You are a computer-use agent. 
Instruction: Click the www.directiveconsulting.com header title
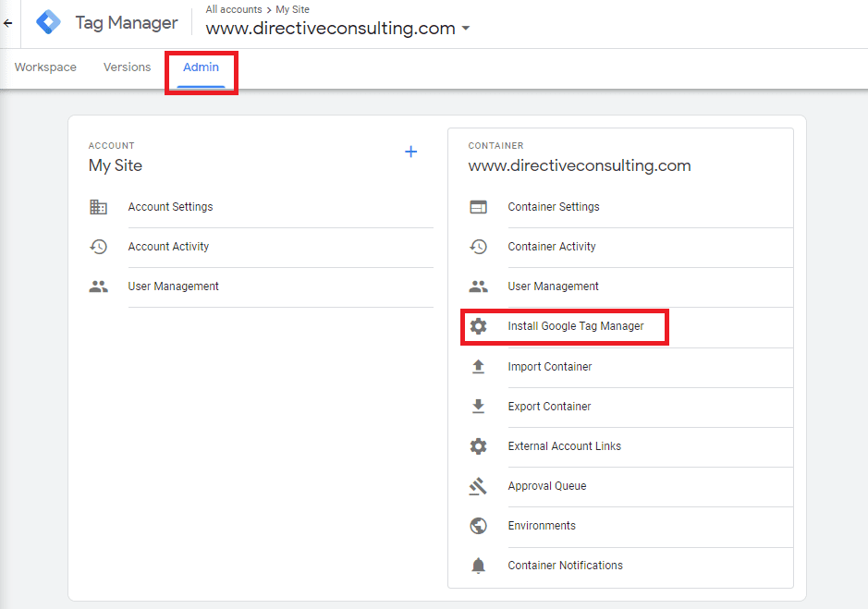tap(331, 29)
